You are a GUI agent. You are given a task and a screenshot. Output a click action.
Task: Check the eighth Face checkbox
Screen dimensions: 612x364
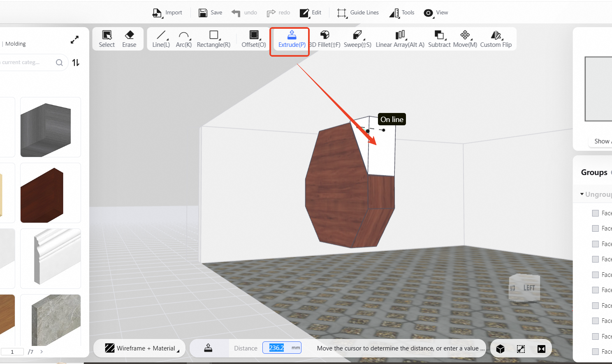[x=595, y=321]
